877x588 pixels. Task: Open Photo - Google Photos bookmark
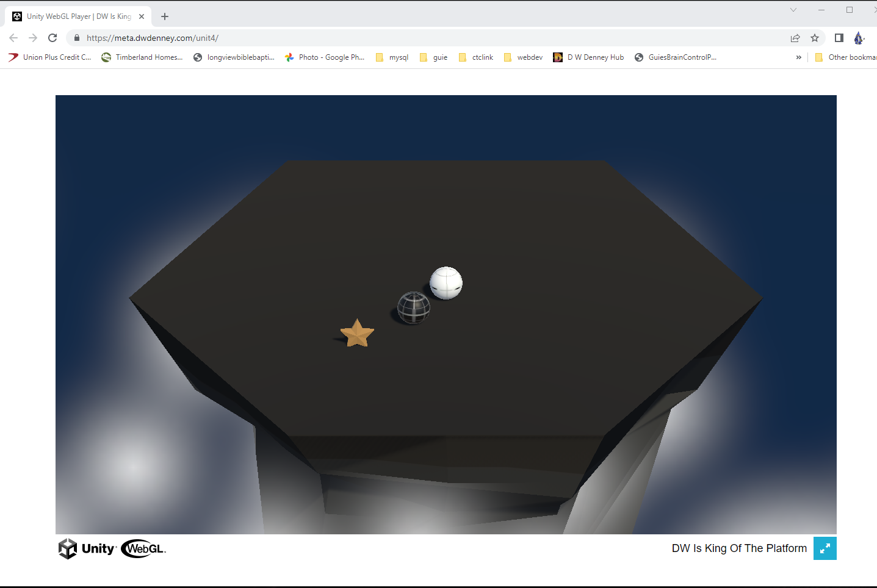coord(325,57)
